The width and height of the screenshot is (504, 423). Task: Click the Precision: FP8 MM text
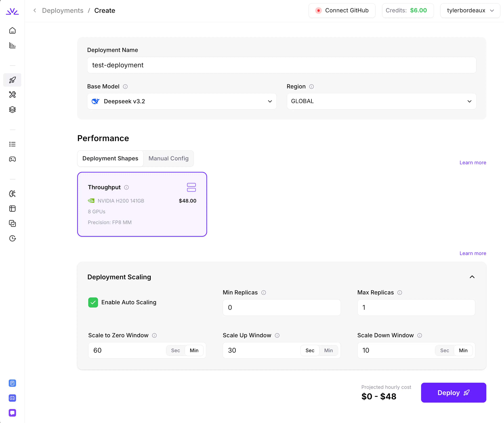click(x=110, y=222)
